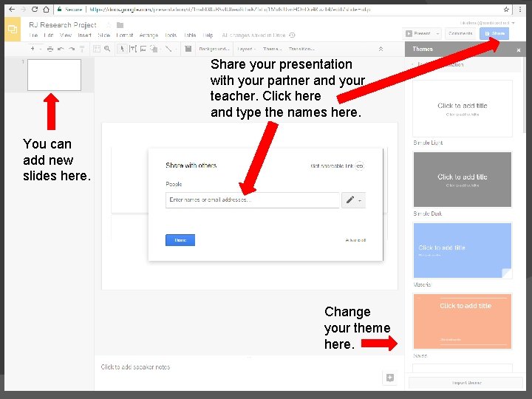Open the Arrange menu

149,35
